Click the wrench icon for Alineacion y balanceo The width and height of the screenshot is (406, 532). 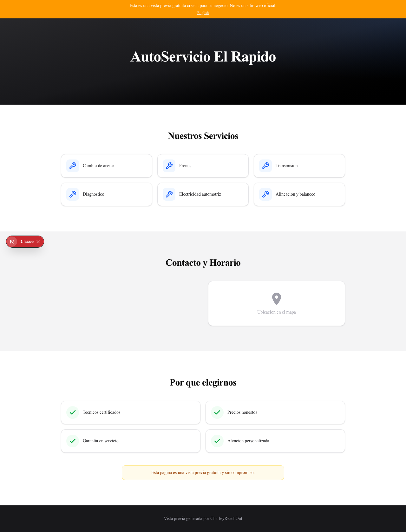[x=265, y=194]
